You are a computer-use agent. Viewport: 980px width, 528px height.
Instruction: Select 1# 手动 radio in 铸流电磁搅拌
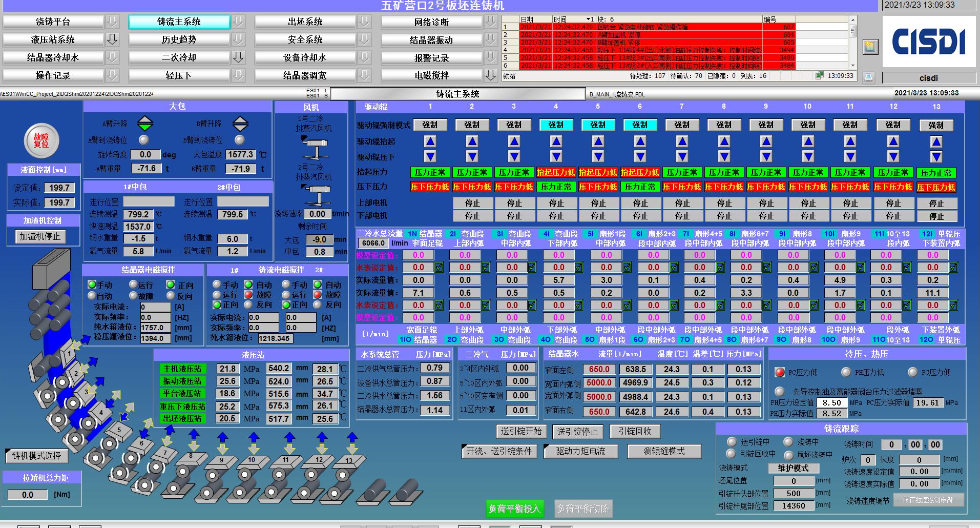click(x=217, y=285)
